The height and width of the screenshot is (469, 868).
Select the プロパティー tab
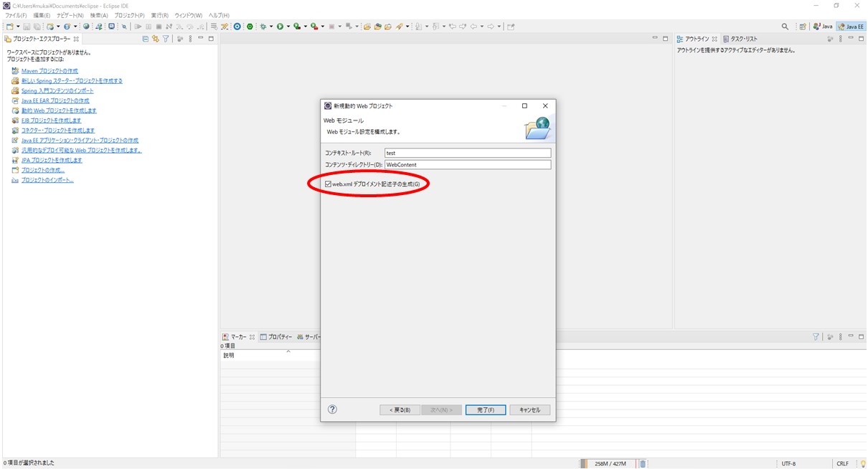[x=276, y=336]
